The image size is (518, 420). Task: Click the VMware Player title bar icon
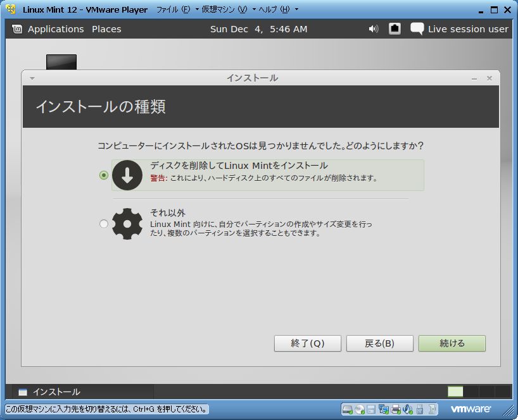(11, 9)
